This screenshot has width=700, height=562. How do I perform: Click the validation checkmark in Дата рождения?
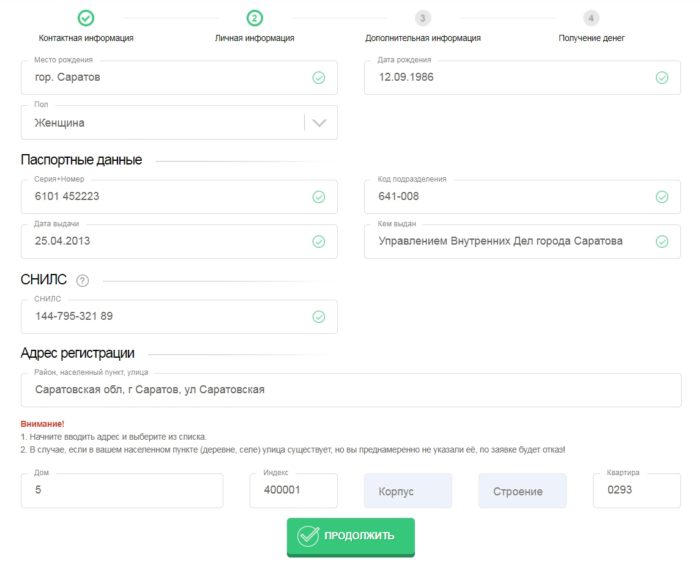point(661,77)
